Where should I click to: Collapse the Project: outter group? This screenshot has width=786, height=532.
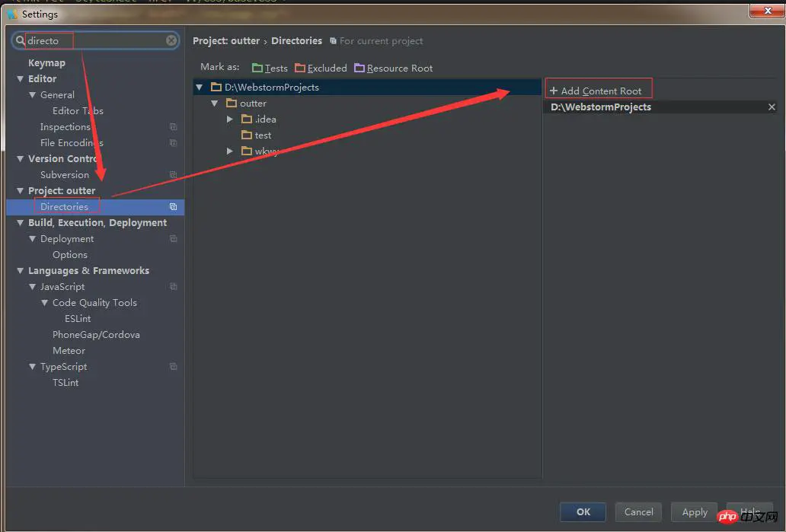[x=20, y=191]
